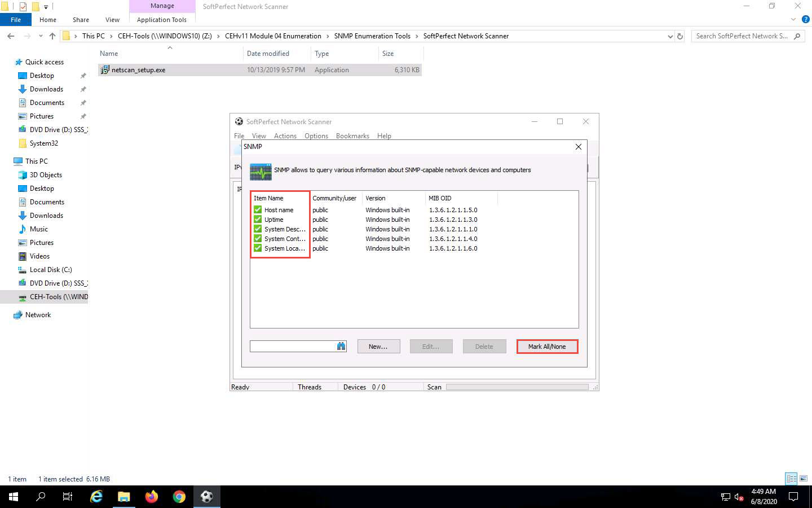Click CEHv11 Module 04 Enumeration breadcrumb
This screenshot has height=508, width=812.
pyautogui.click(x=273, y=36)
